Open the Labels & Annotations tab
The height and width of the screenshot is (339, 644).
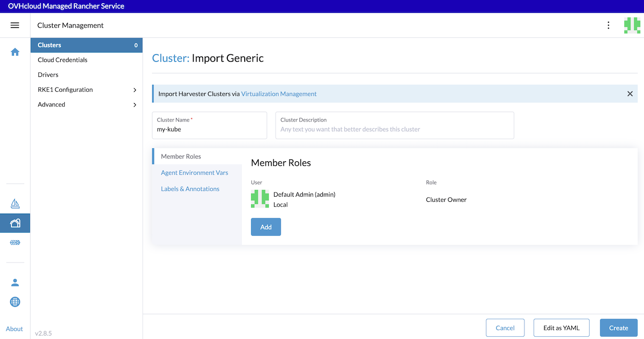pyautogui.click(x=190, y=188)
